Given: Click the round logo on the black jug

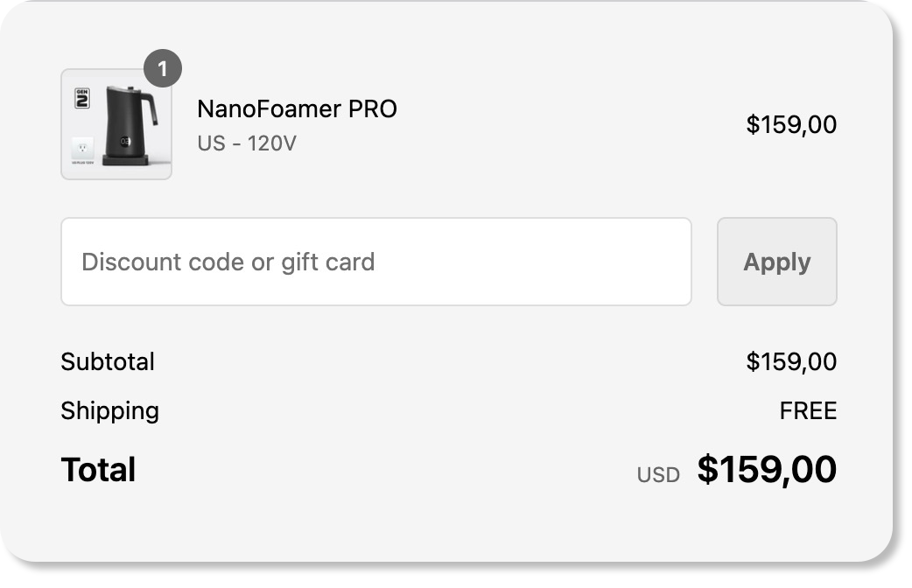Looking at the screenshot, I should click(125, 141).
